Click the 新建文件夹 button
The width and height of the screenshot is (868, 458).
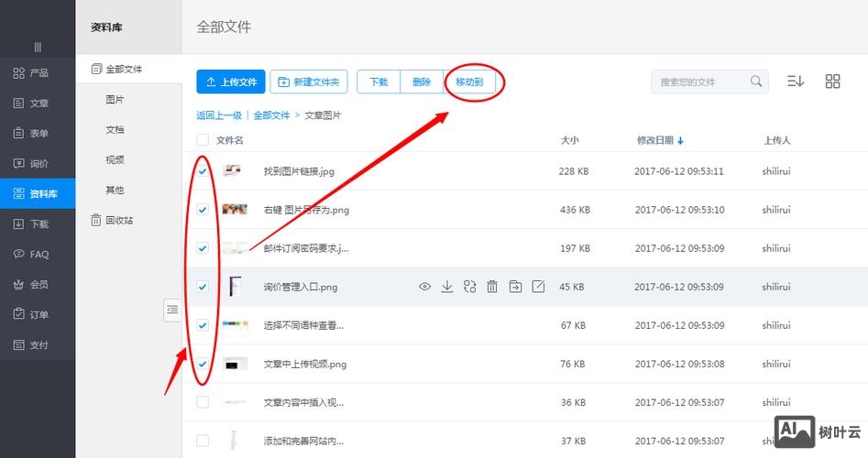[x=309, y=82]
